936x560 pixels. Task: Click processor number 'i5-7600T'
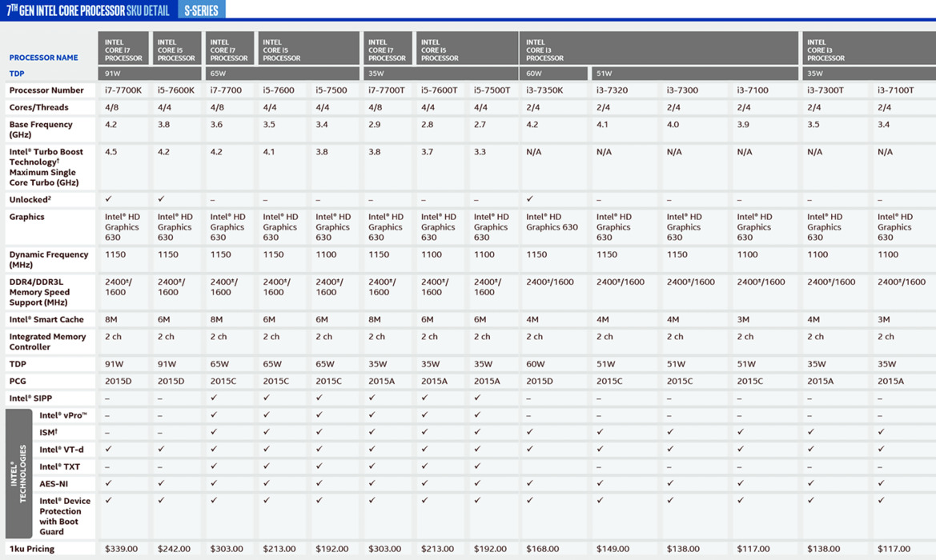pos(440,90)
